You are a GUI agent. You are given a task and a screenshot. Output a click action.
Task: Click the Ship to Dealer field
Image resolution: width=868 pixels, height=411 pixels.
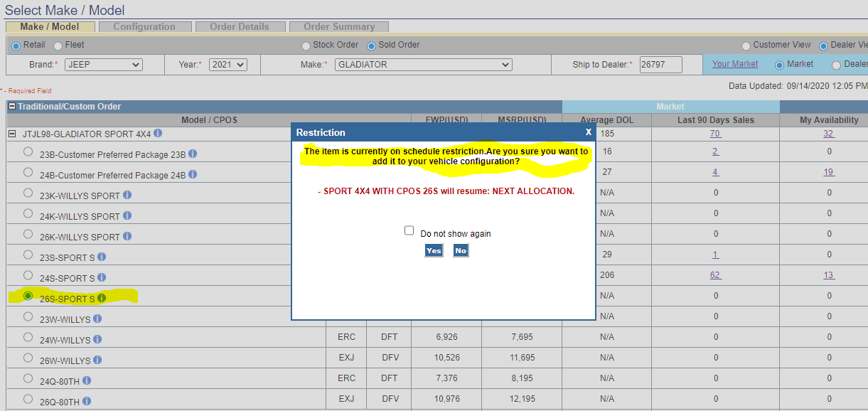pyautogui.click(x=660, y=65)
